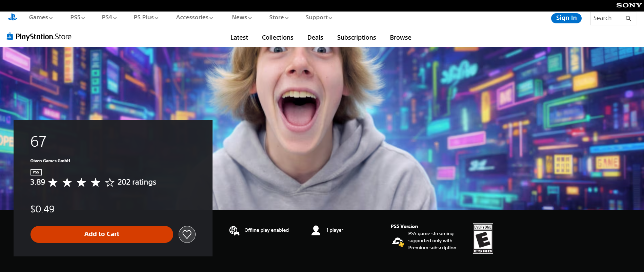644x272 pixels.
Task: Open the Browse store tab
Action: pyautogui.click(x=401, y=38)
